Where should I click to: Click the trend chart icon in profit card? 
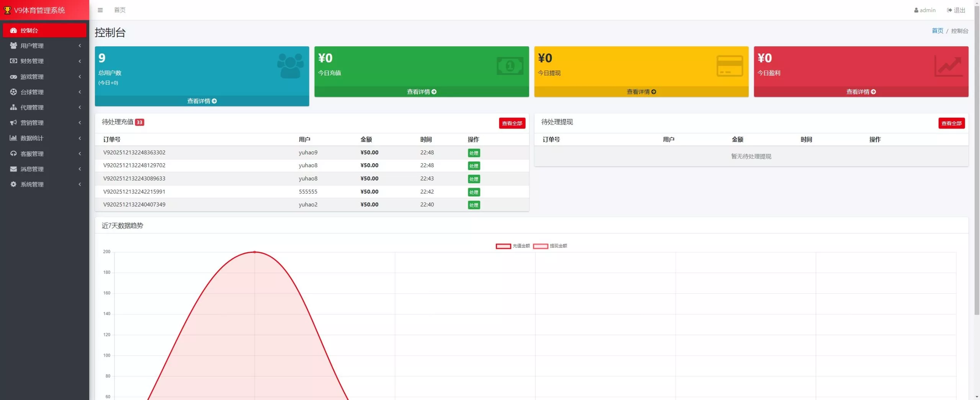[x=949, y=66]
